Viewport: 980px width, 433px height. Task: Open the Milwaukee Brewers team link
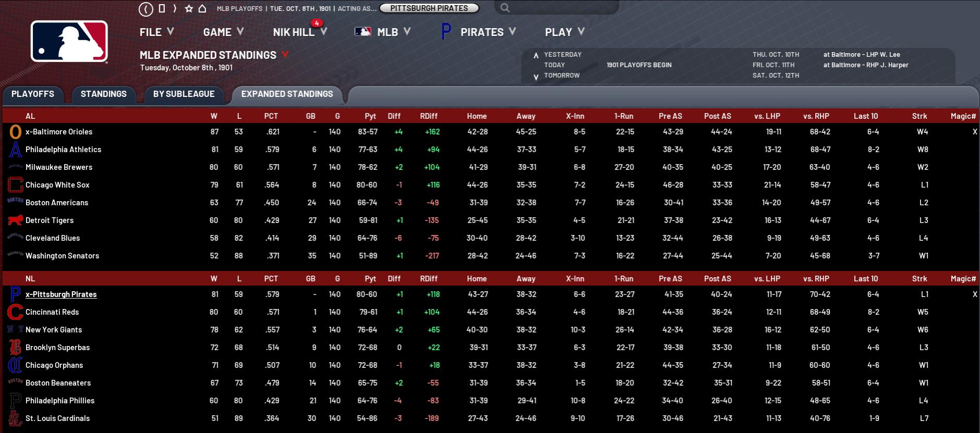59,167
